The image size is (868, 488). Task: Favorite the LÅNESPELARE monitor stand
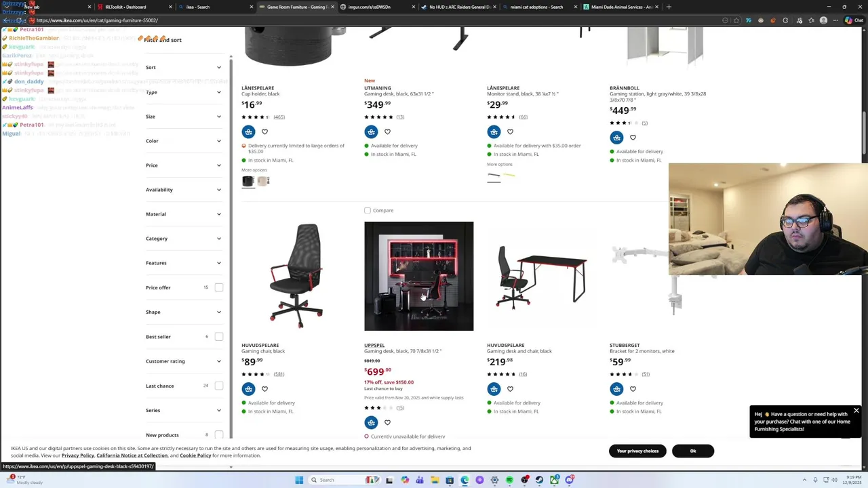click(x=510, y=131)
